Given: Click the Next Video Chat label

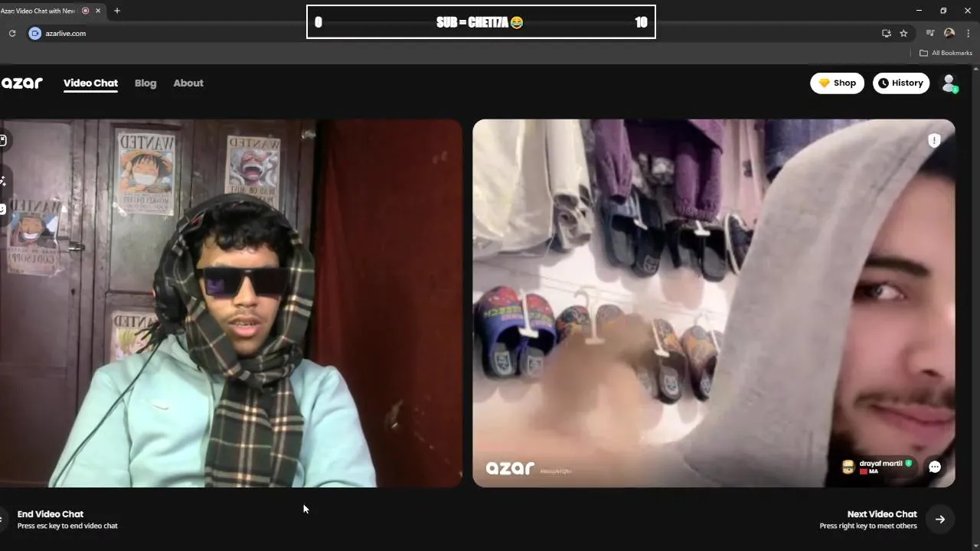Looking at the screenshot, I should 882,514.
